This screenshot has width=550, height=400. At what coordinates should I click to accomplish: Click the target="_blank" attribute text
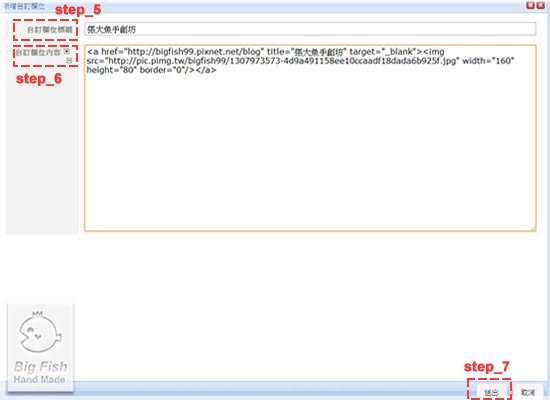[x=382, y=52]
